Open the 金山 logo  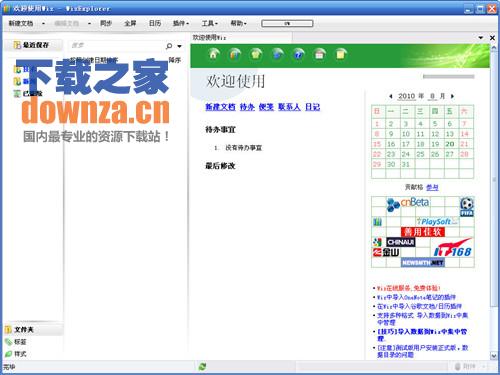tap(386, 252)
